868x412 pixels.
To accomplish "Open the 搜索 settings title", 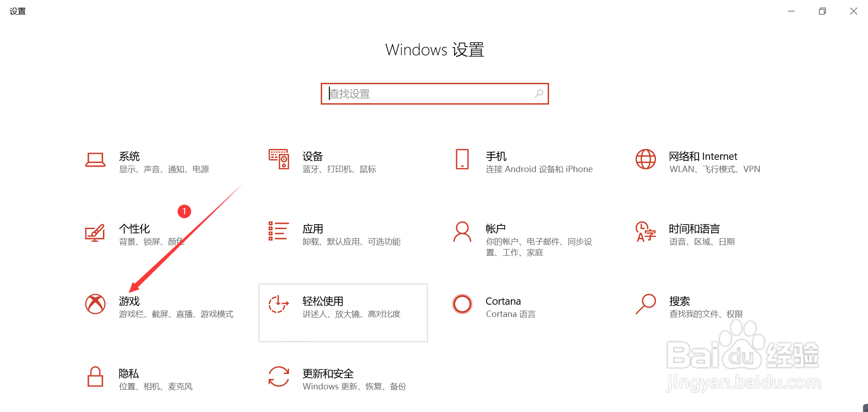I will pos(680,302).
